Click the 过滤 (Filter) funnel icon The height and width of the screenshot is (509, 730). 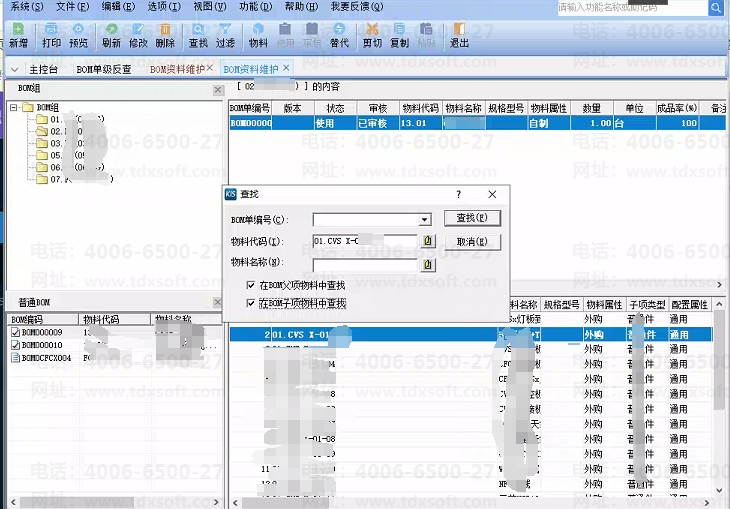click(x=225, y=36)
